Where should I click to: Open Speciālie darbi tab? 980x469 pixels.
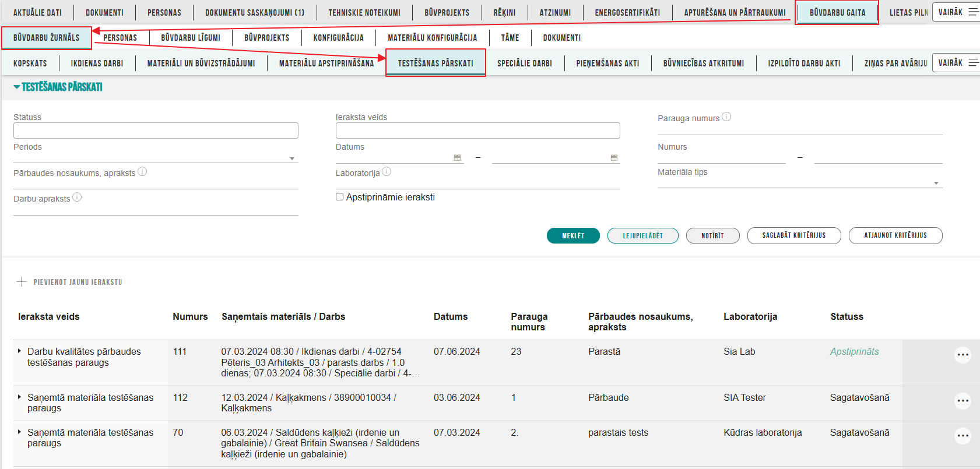pos(525,63)
